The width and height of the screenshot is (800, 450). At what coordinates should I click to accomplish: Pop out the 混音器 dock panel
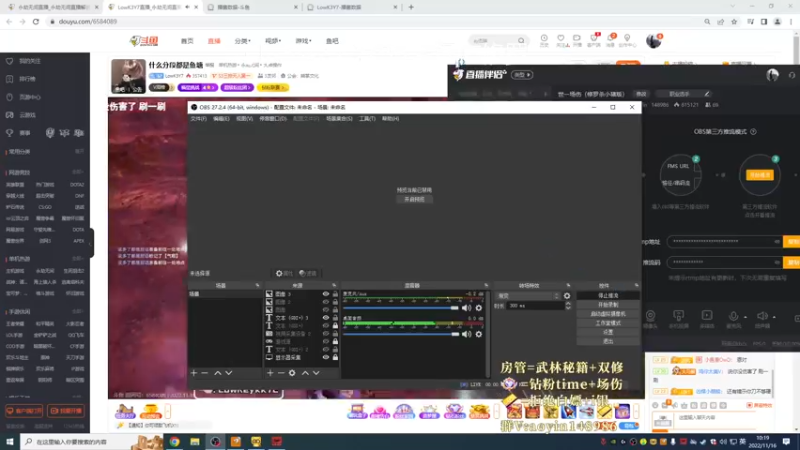click(486, 285)
